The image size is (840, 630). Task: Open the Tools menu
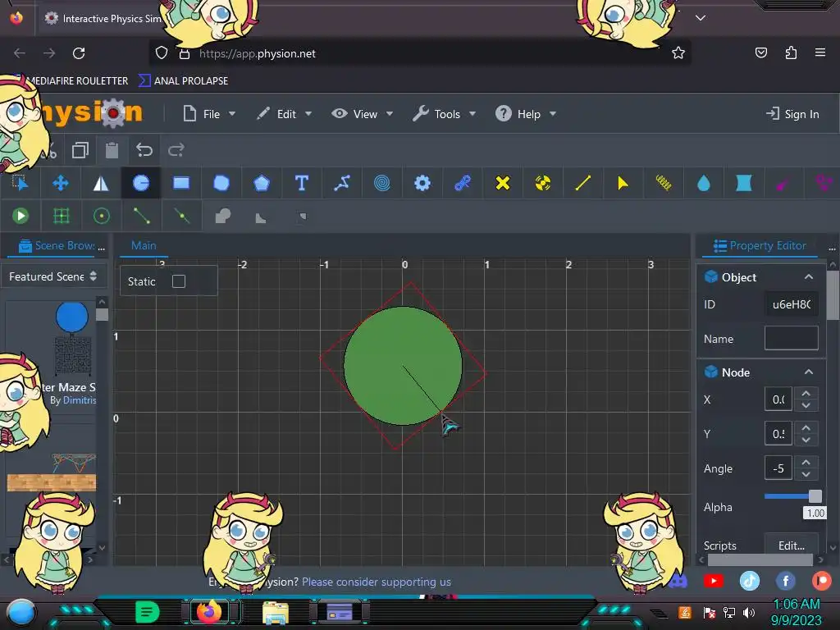click(445, 114)
